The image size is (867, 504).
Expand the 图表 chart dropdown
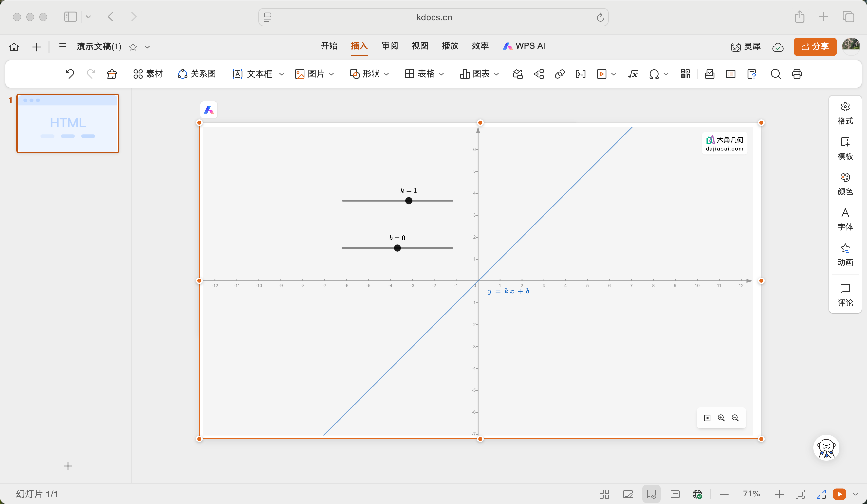tap(496, 74)
